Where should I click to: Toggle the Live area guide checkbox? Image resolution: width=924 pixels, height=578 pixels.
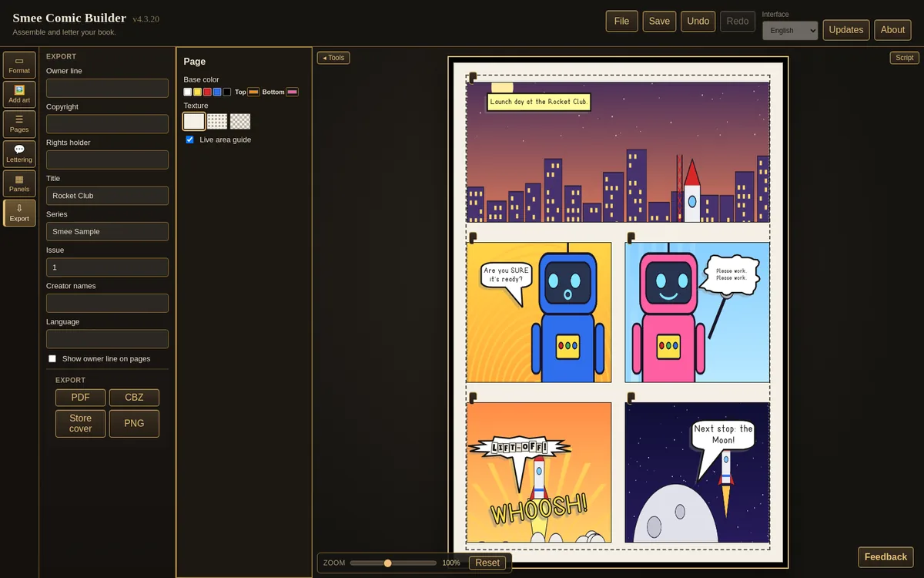[190, 139]
